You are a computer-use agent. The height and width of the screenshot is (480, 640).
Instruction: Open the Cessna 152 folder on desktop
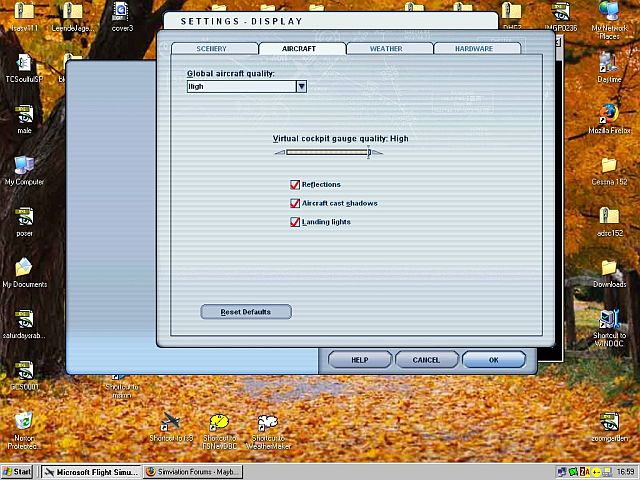pos(609,165)
